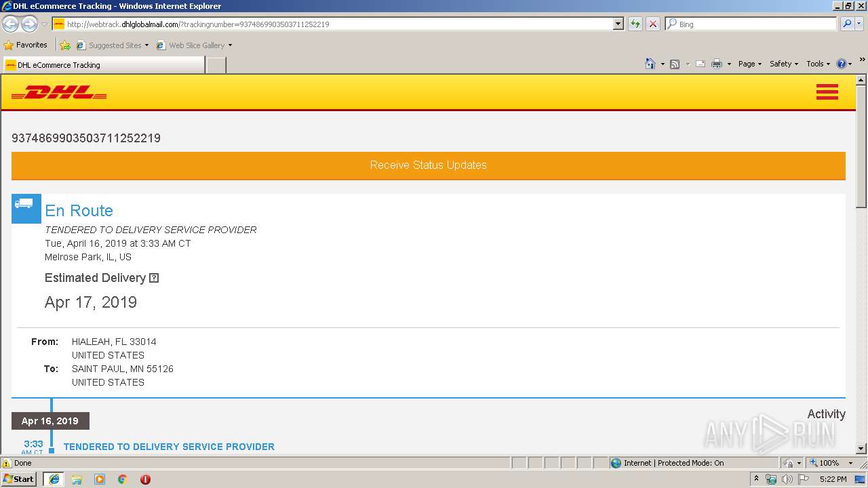Click the Receive Status Updates button
The width and height of the screenshot is (868, 488).
(429, 165)
